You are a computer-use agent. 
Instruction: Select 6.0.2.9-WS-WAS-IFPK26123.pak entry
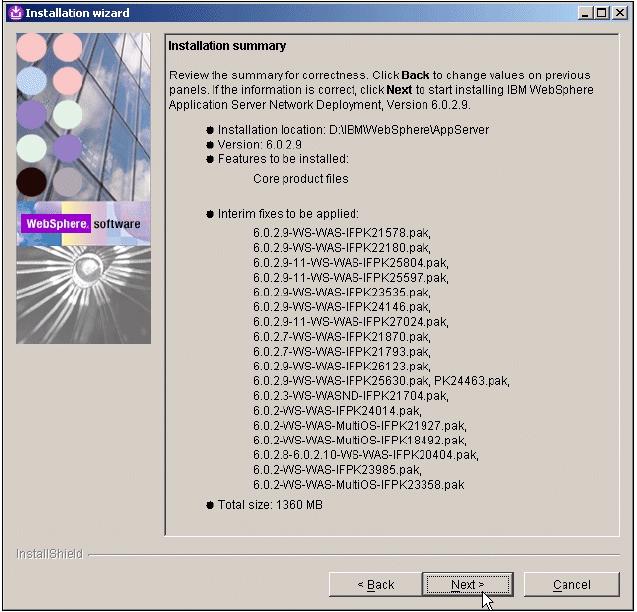tap(342, 366)
